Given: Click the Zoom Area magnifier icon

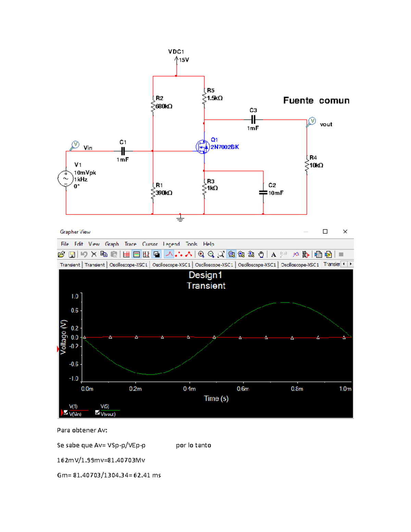Looking at the screenshot, I should (x=221, y=254).
